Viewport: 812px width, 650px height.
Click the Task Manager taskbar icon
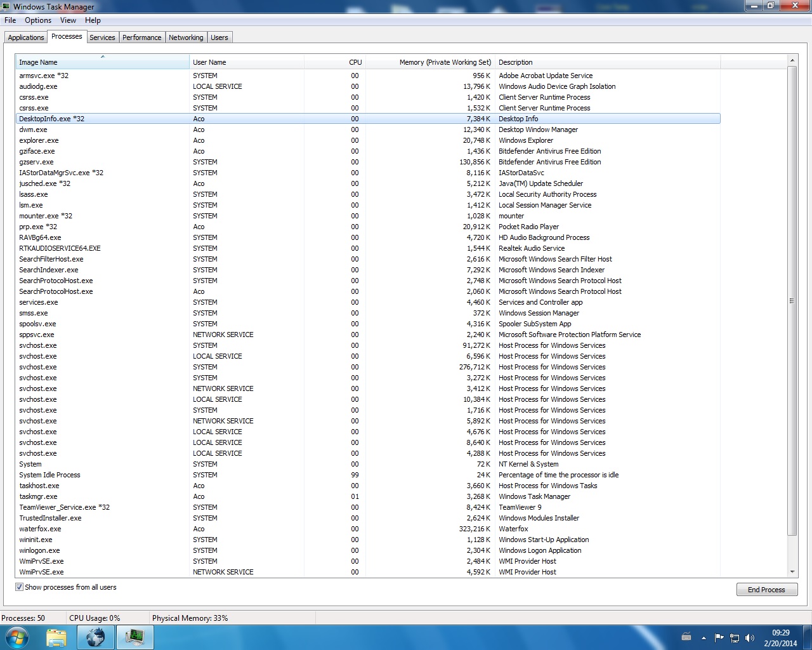click(134, 637)
